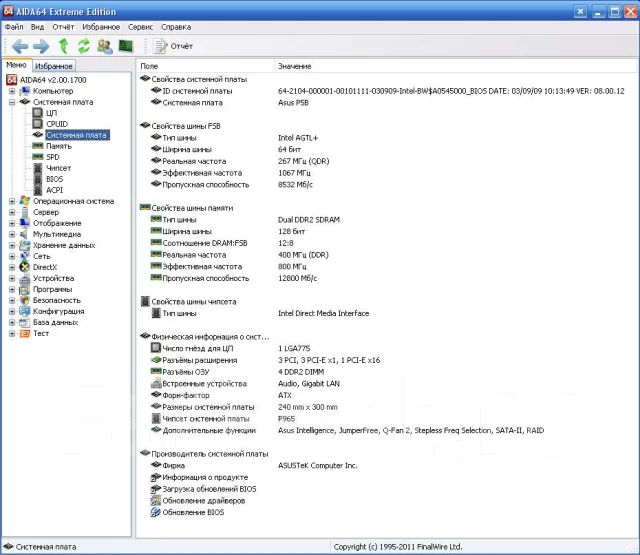The height and width of the screenshot is (555, 640).
Task: Select the Asus P5B value
Action: pos(293,103)
